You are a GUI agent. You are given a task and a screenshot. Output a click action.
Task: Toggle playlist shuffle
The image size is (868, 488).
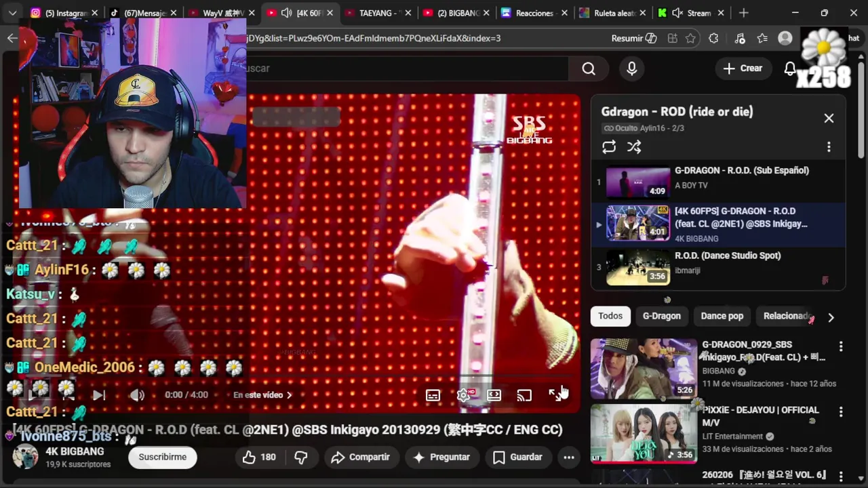coord(634,147)
